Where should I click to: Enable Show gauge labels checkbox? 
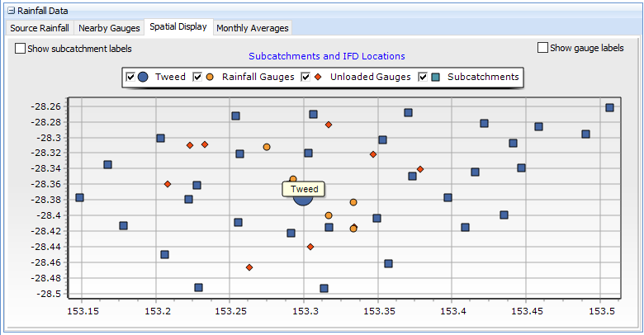[543, 48]
